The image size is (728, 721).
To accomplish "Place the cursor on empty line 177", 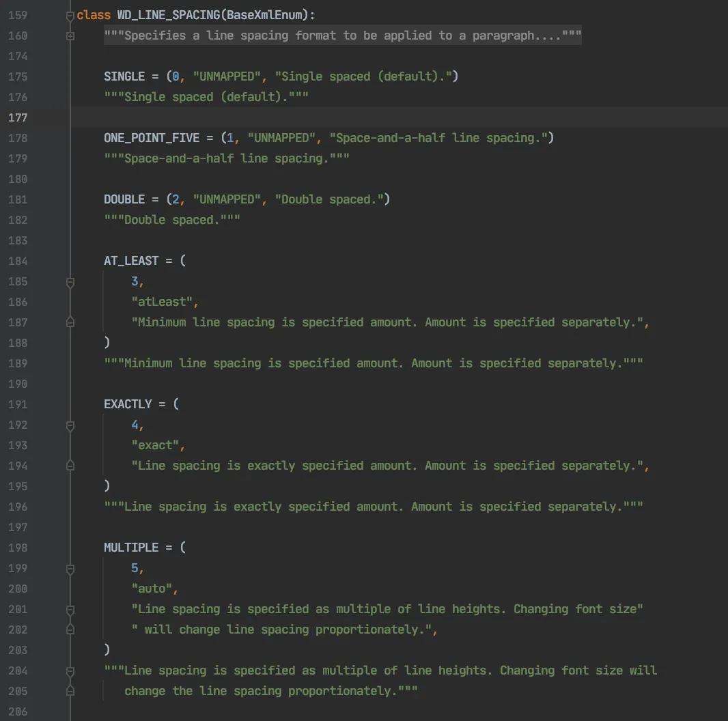I will coord(400,117).
